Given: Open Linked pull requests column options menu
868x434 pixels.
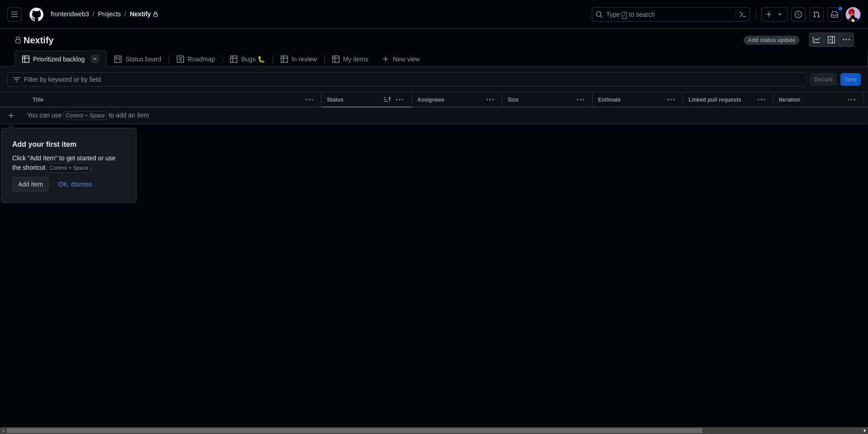Looking at the screenshot, I should 761,100.
